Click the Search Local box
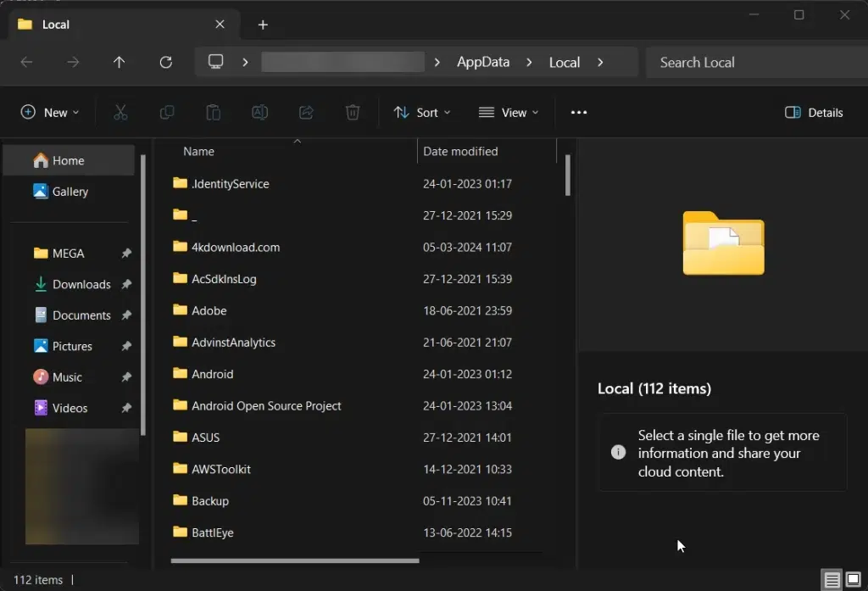This screenshot has width=868, height=591. [756, 62]
